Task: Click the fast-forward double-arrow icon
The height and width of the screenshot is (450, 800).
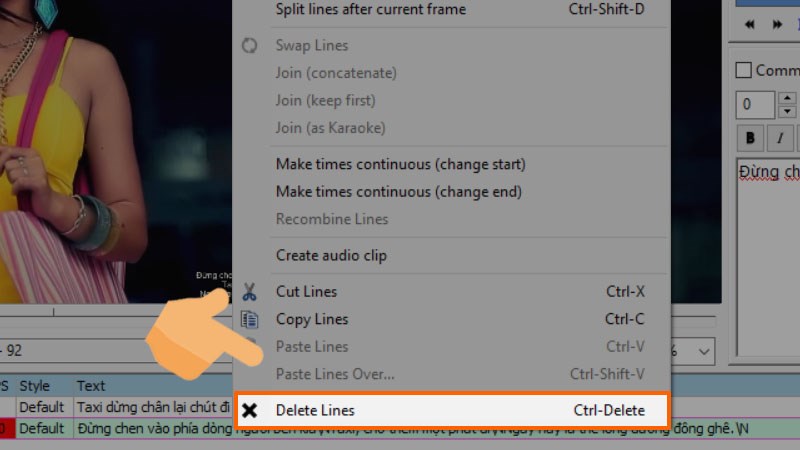Action: click(x=777, y=24)
